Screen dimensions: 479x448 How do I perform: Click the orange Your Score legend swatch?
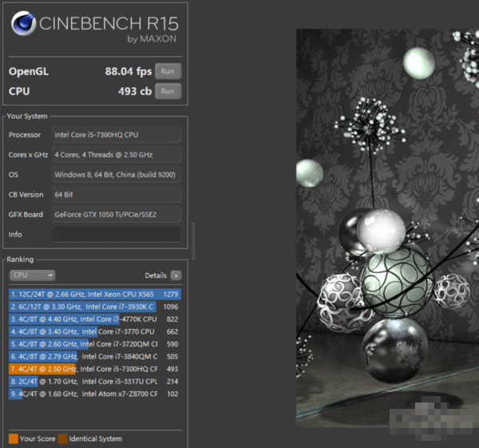[14, 438]
